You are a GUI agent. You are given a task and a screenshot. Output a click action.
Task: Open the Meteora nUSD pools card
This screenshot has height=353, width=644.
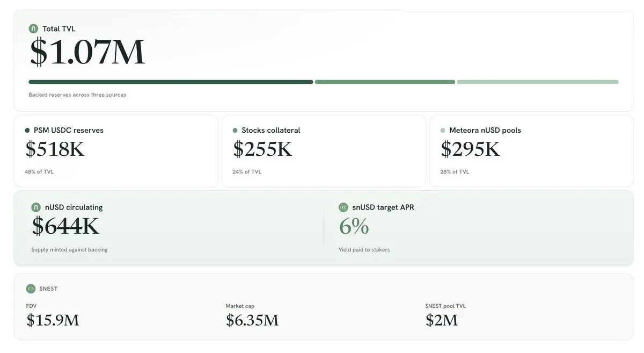[x=531, y=151]
